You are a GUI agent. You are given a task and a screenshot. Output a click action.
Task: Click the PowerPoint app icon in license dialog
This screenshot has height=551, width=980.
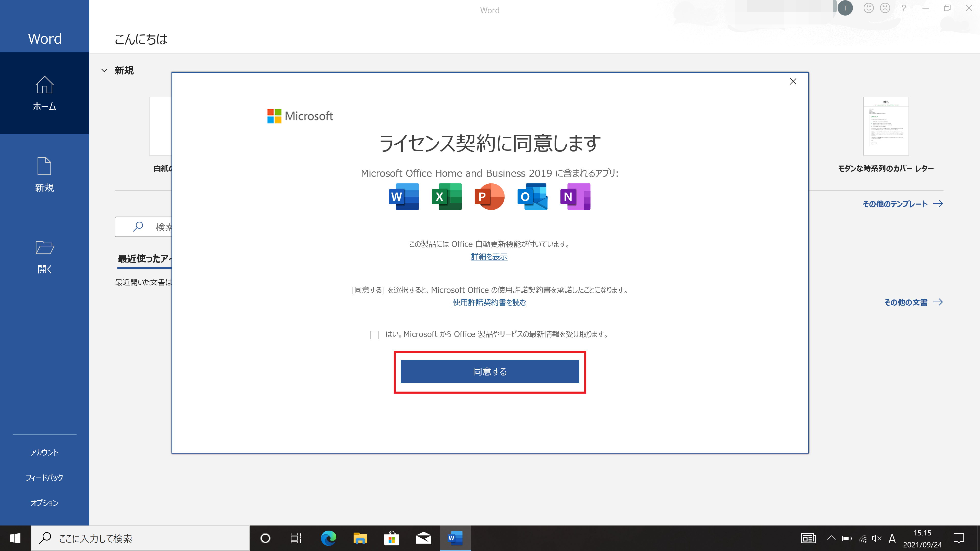coord(489,197)
